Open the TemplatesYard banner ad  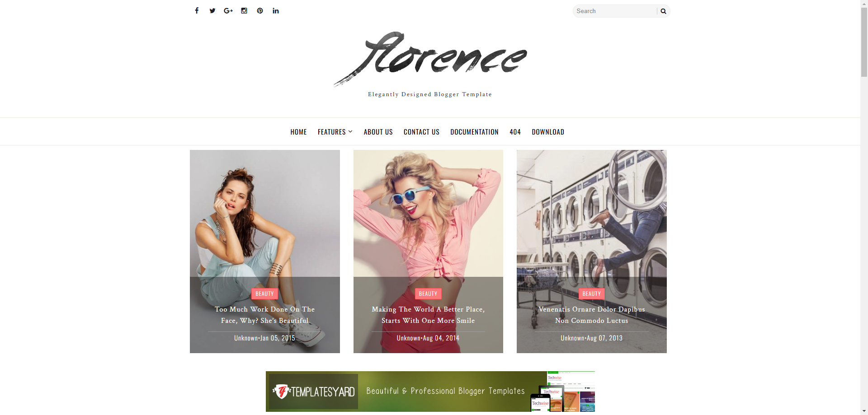coord(430,391)
